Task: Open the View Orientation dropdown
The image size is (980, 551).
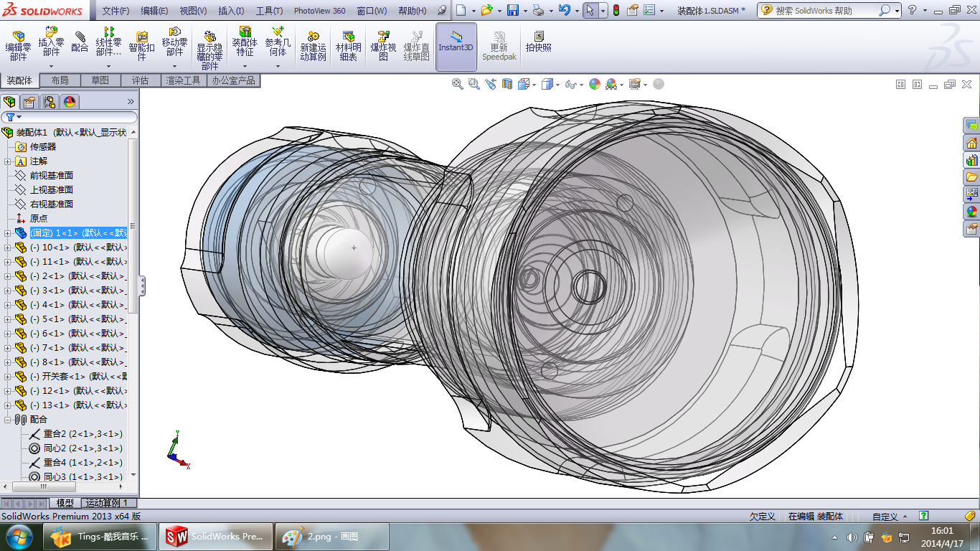Action: point(527,84)
